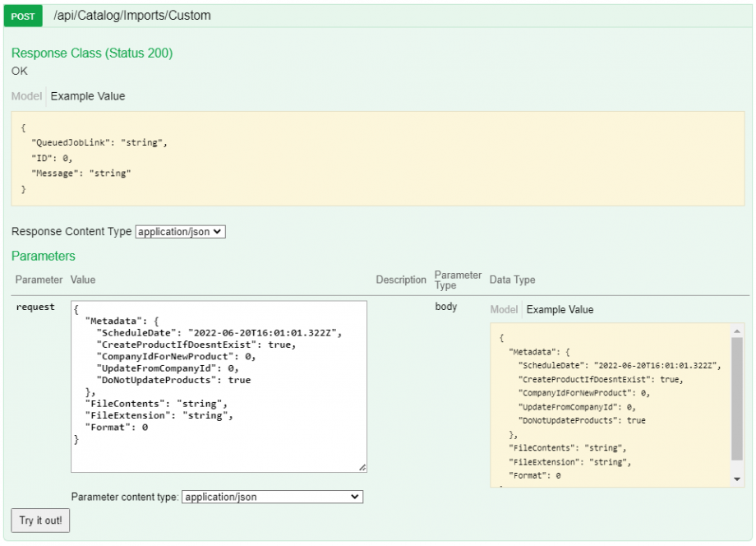
Task: Click the Parameters section heading
Action: tap(43, 257)
